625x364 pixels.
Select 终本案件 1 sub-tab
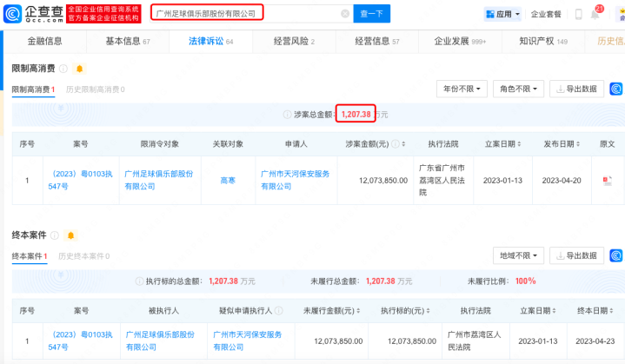(30, 256)
